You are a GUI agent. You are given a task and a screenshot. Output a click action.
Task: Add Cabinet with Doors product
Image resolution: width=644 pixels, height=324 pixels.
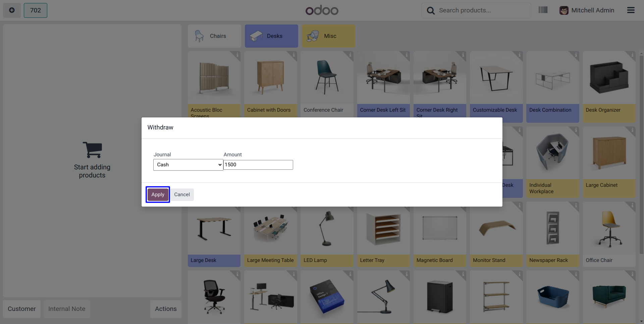point(271,84)
